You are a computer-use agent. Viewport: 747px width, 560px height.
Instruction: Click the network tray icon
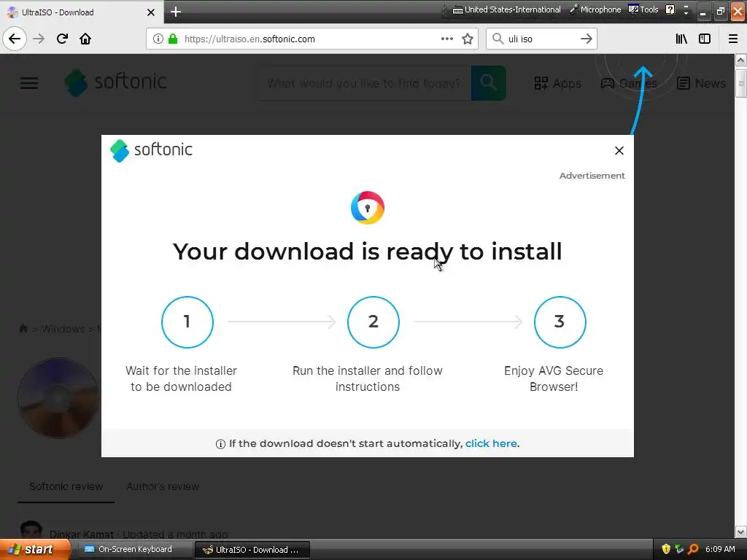[679, 549]
